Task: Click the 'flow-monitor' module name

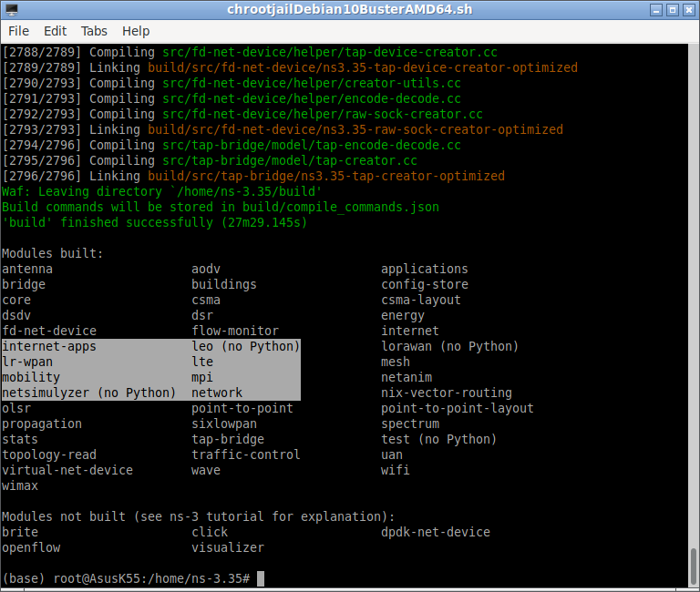Action: coord(235,331)
